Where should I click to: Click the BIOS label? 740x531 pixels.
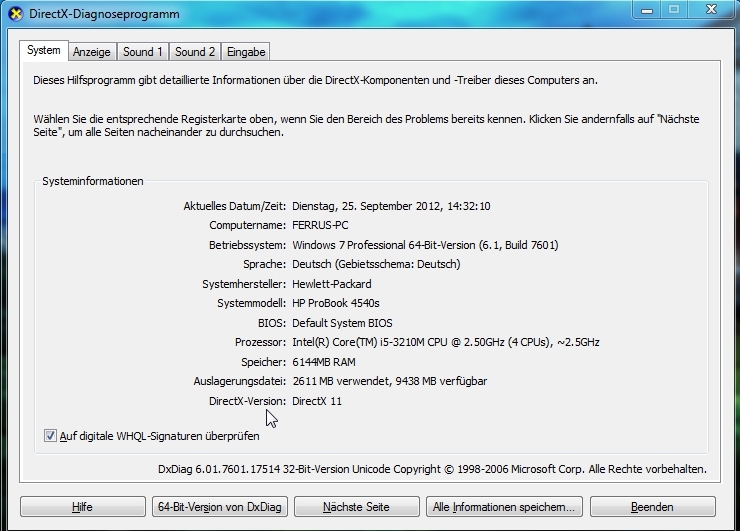coord(272,323)
